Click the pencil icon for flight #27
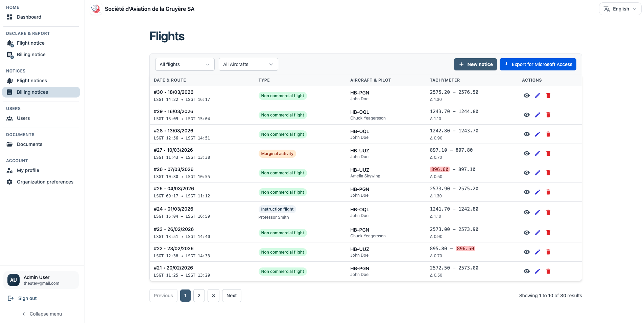This screenshot has height=323, width=644. 538,153
